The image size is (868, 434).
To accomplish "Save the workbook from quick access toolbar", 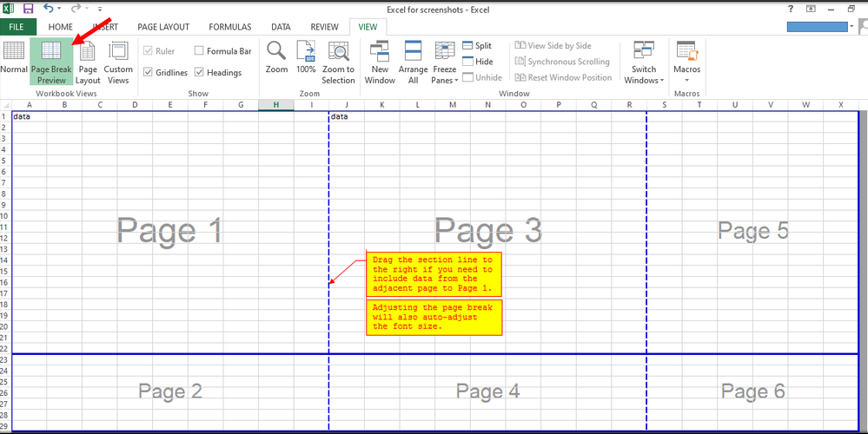I will (28, 9).
